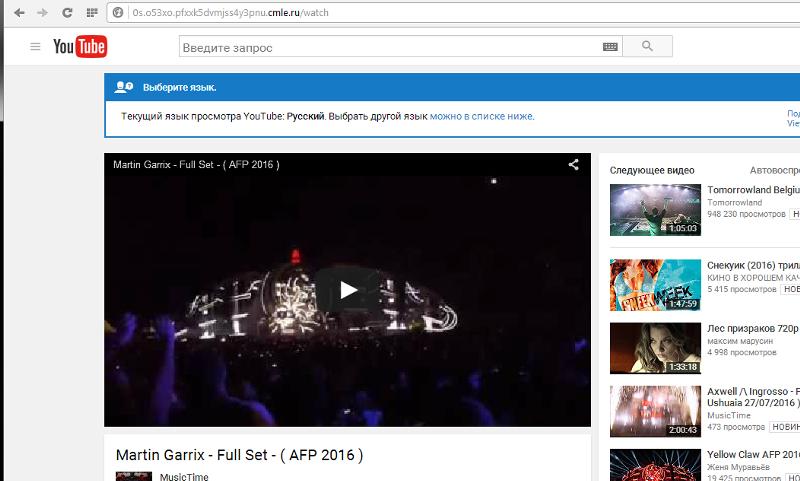Reload the page with the refresh icon

click(67, 13)
